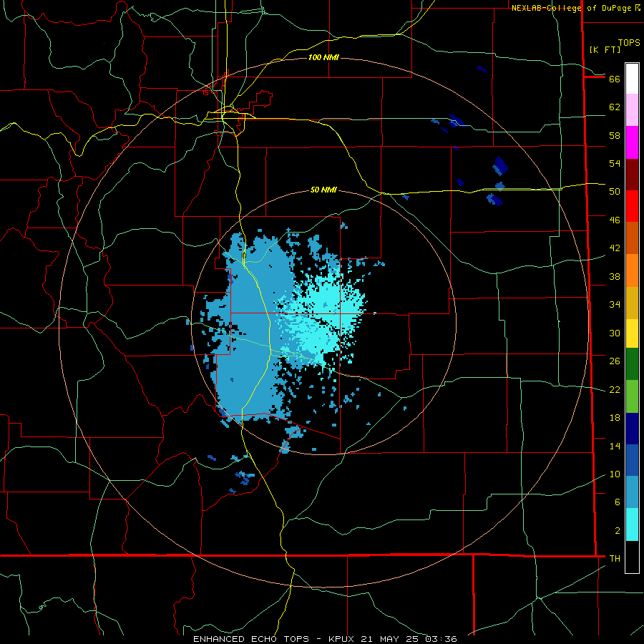Screen dimensions: 644x644
Task: Click the 100 NMI range ring label
Action: pyautogui.click(x=323, y=57)
